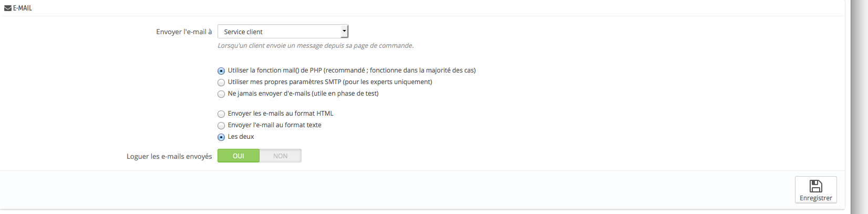Click the Envoyer l'e-mail à field label
Viewport: 868px width, 214px height.
[184, 32]
